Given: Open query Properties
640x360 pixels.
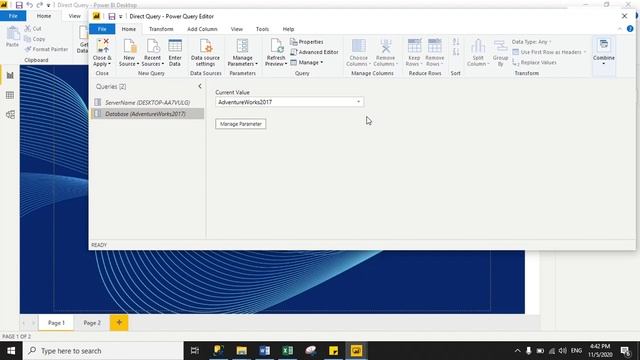Looking at the screenshot, I should (307, 42).
